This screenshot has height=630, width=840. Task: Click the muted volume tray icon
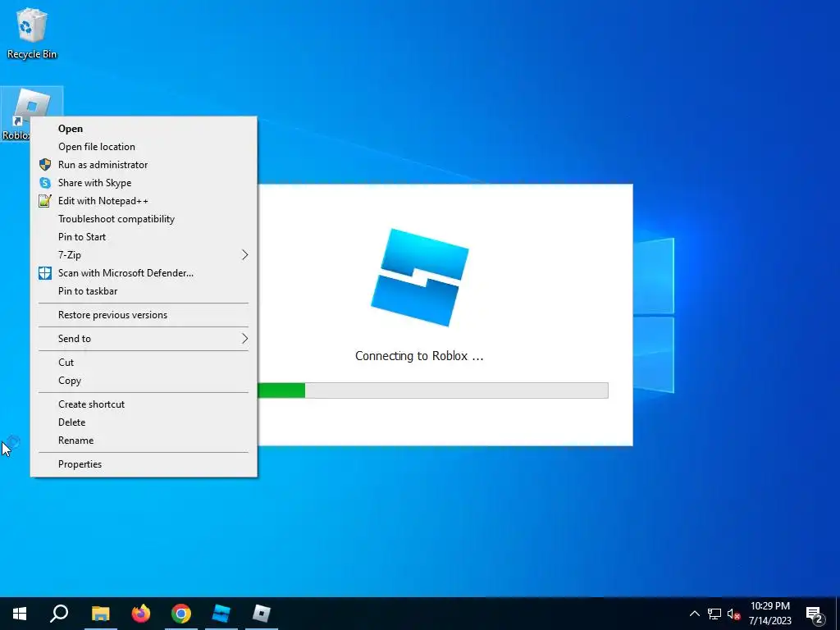(733, 614)
